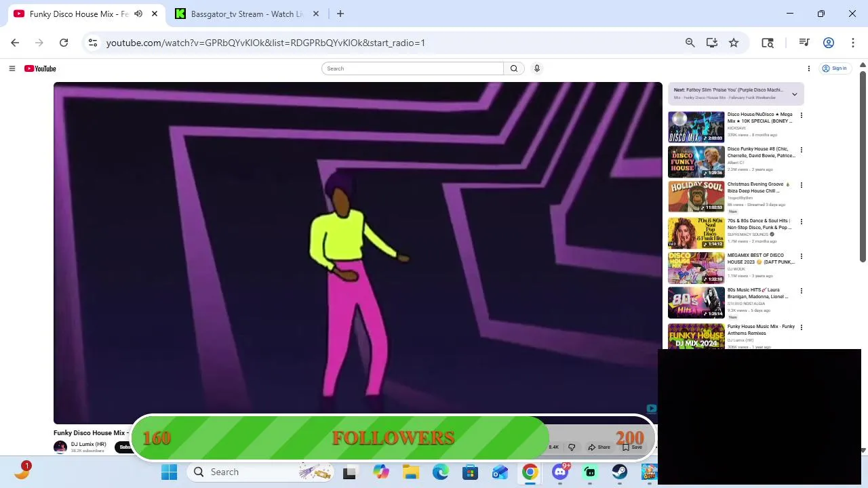This screenshot has width=868, height=488.
Task: Click the Share button under the video
Action: (599, 447)
